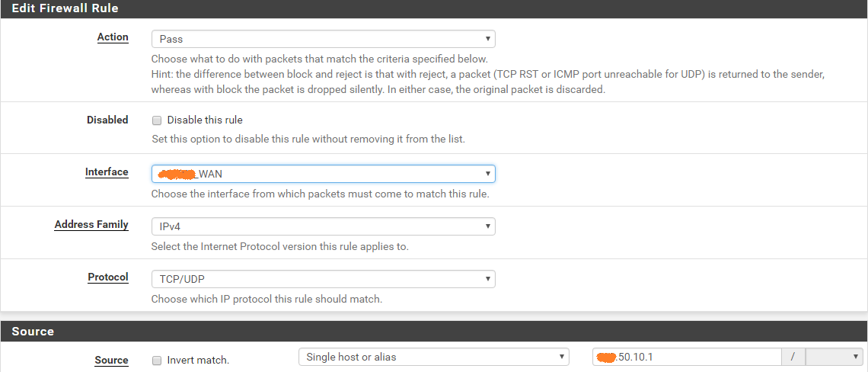
Task: Click the underlined Protocol field label
Action: pos(108,277)
